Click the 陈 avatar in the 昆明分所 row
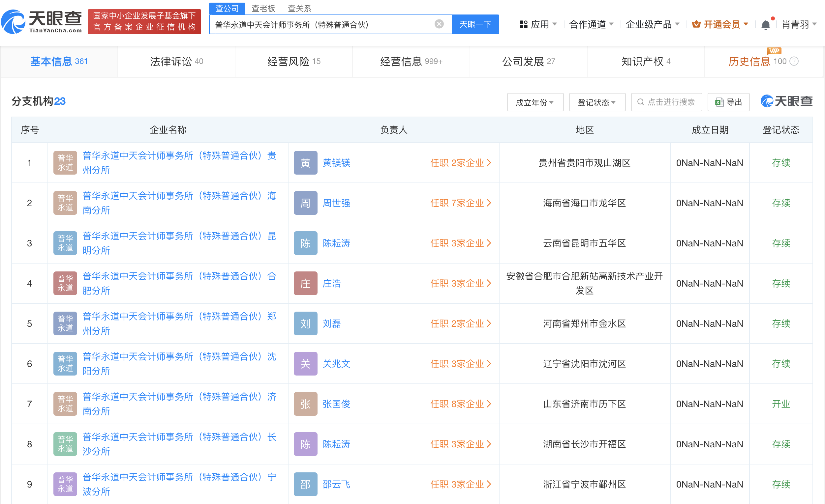This screenshot has height=504, width=825. pyautogui.click(x=305, y=243)
